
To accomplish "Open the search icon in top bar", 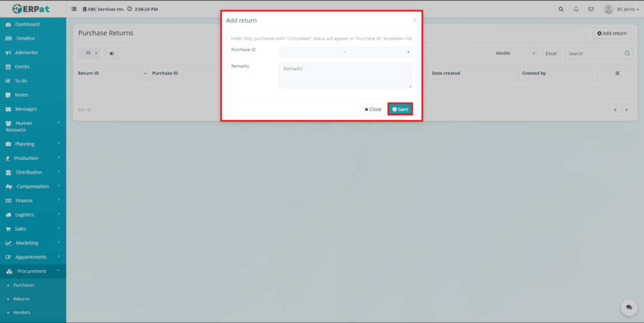I will click(x=561, y=9).
